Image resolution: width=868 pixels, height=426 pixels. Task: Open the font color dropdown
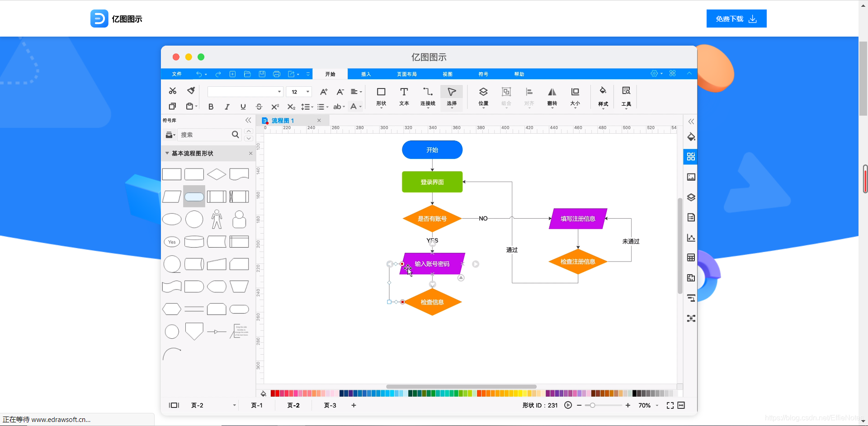[x=356, y=107]
